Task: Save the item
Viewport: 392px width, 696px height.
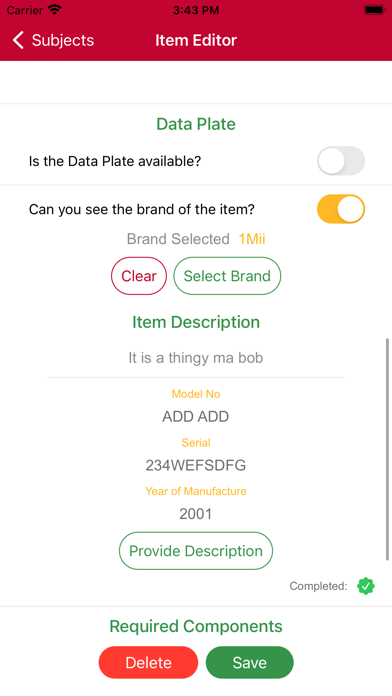Action: (249, 662)
